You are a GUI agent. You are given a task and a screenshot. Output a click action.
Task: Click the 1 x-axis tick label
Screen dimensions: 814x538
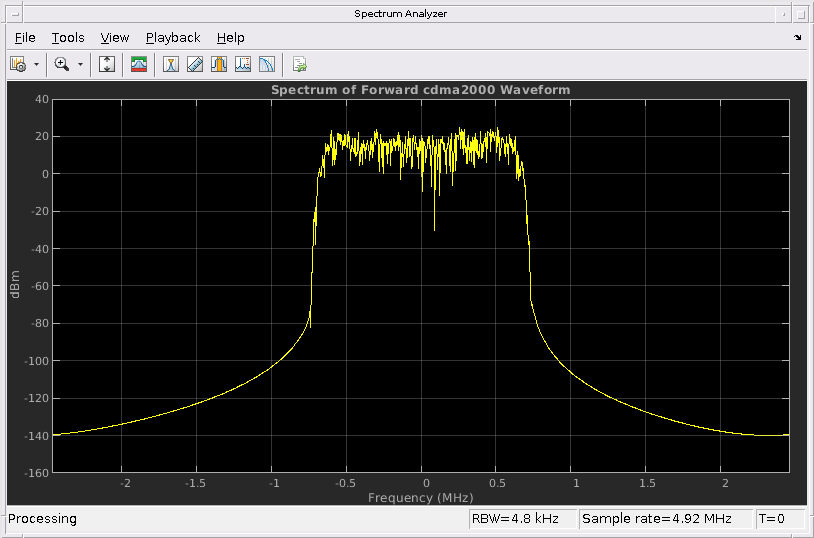coord(576,483)
